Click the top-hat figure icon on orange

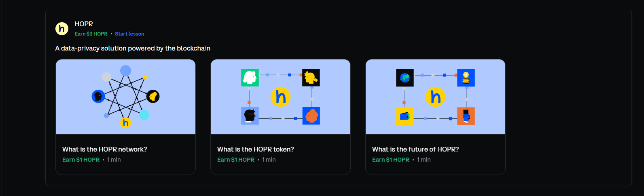click(466, 116)
